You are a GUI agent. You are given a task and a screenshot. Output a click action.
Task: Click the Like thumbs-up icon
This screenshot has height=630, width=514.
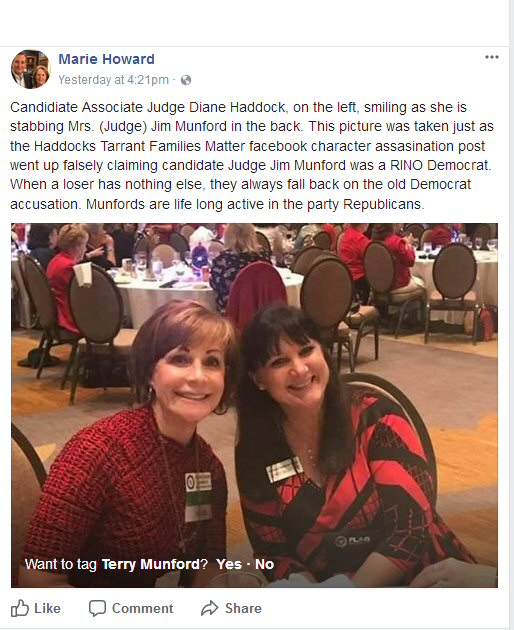pos(19,608)
